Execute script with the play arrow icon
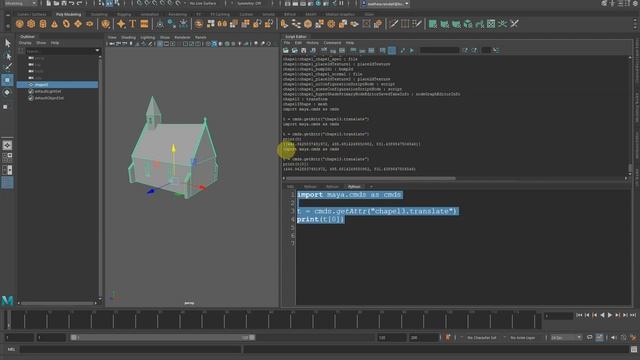Viewport: 640px width, 360px height. [x=412, y=50]
